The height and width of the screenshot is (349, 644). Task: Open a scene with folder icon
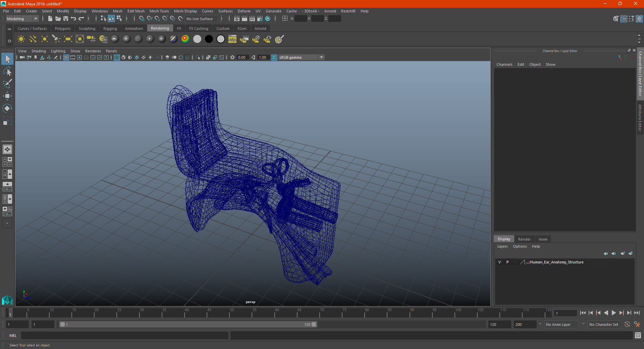coord(58,19)
